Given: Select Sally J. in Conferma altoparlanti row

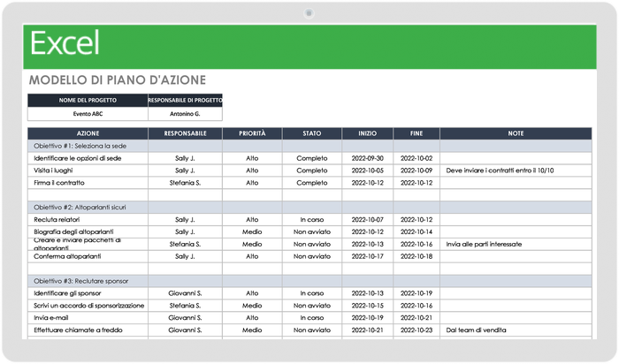Looking at the screenshot, I should [x=185, y=256].
